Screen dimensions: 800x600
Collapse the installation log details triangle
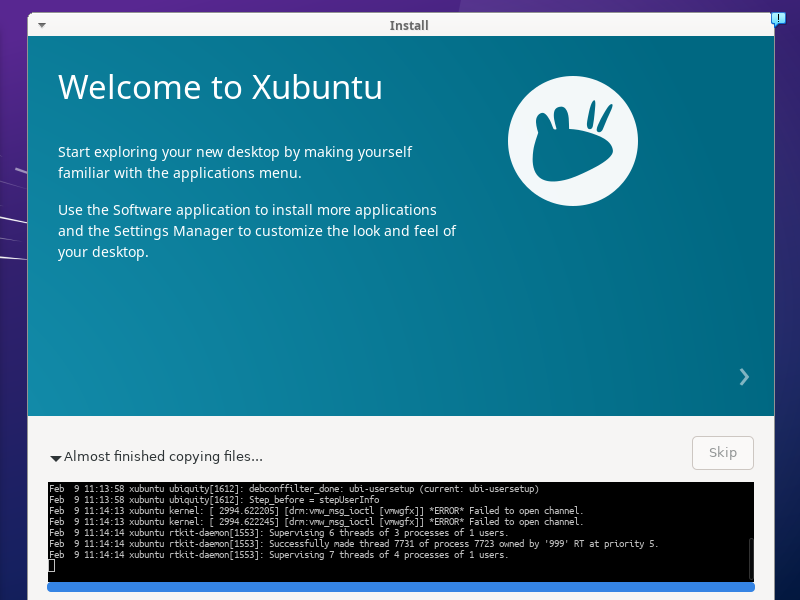pos(56,458)
